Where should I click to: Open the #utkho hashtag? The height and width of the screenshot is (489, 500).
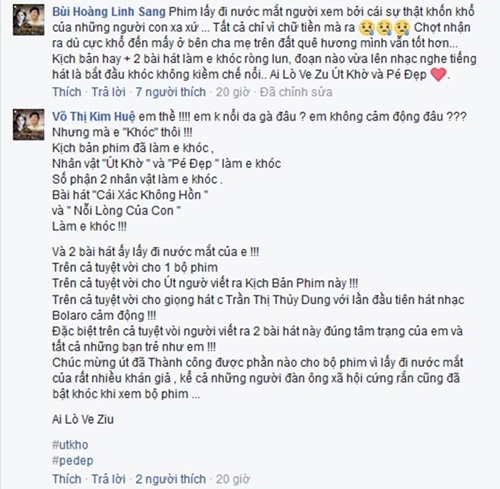click(70, 445)
